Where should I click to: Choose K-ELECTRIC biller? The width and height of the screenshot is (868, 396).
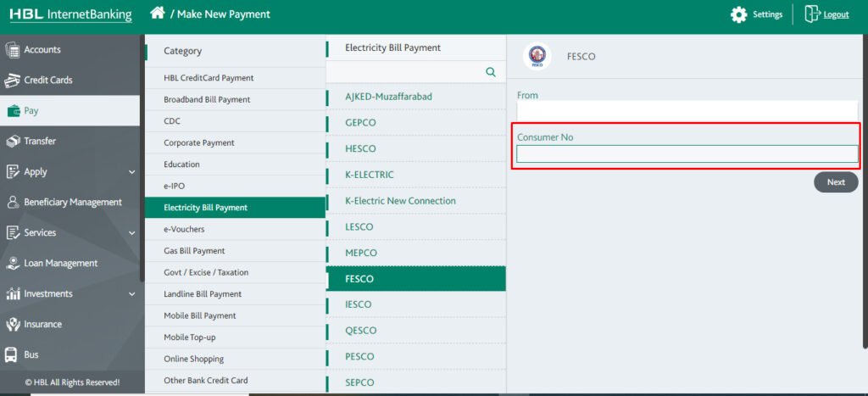pyautogui.click(x=415, y=175)
